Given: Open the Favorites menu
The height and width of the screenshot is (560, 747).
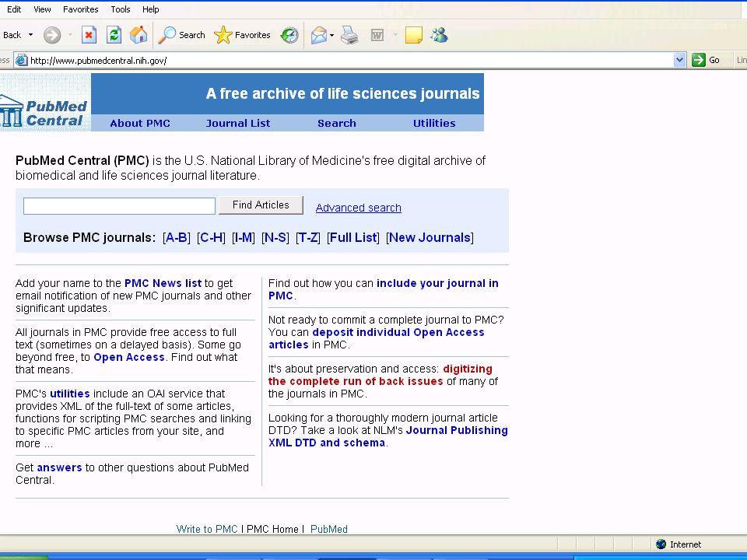Looking at the screenshot, I should coord(80,9).
